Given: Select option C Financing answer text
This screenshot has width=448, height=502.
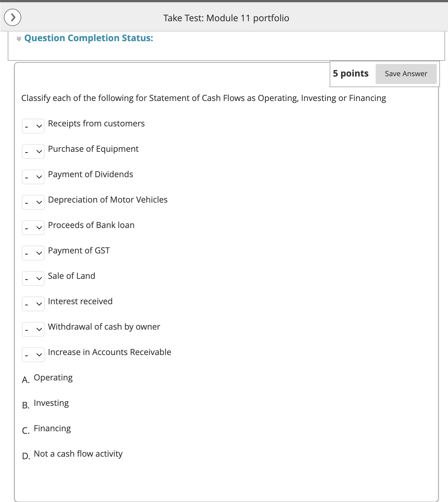Looking at the screenshot, I should 52,428.
